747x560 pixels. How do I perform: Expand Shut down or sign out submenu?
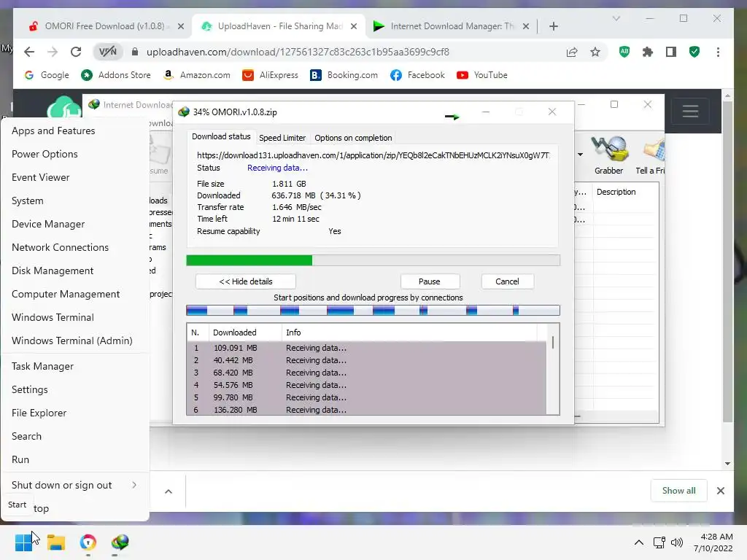(75, 485)
